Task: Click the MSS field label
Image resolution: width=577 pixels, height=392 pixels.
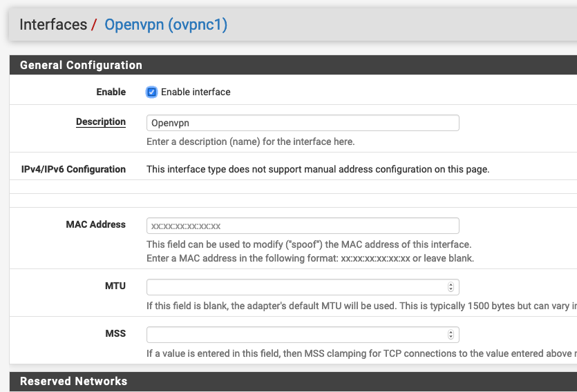Action: click(x=115, y=333)
